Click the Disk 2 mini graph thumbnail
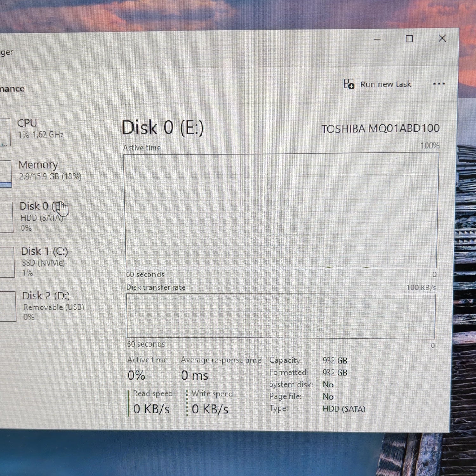476x476 pixels. (x=8, y=307)
